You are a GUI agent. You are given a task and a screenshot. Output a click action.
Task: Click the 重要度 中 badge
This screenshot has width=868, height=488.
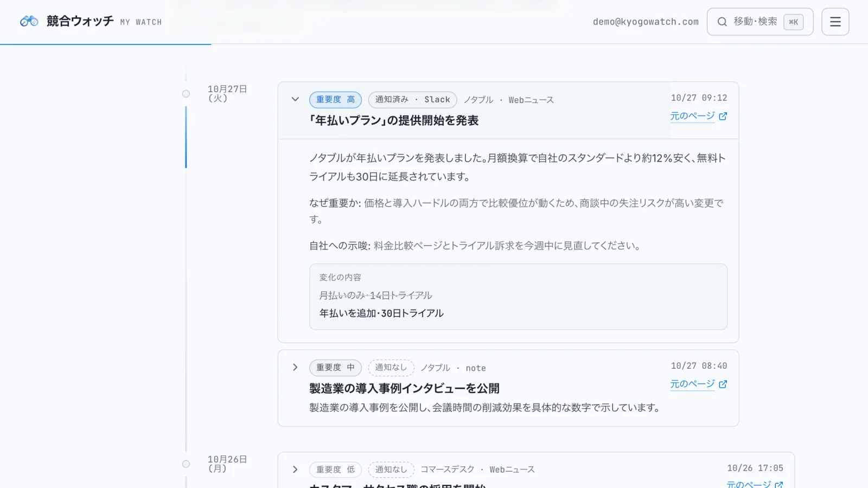click(335, 368)
